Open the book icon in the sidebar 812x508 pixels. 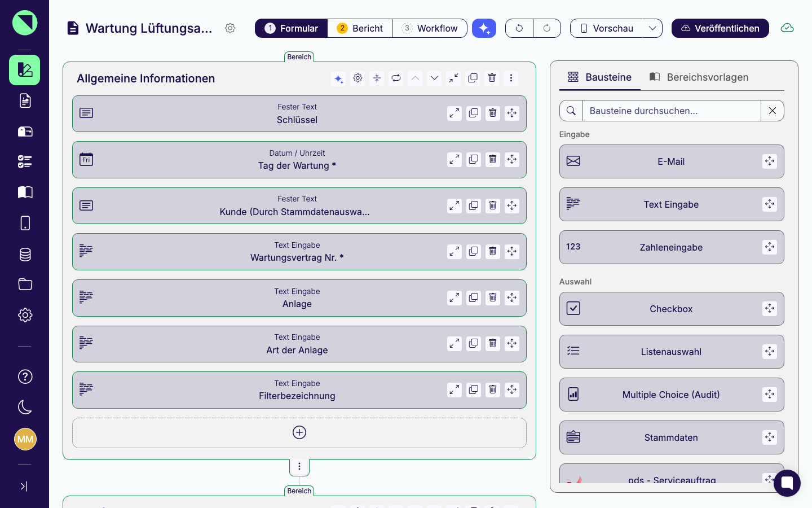25,192
